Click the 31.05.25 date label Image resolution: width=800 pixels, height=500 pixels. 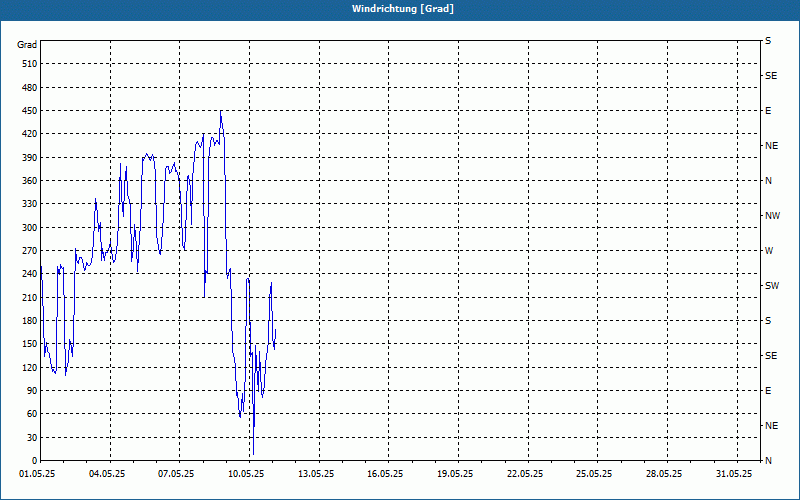click(734, 474)
